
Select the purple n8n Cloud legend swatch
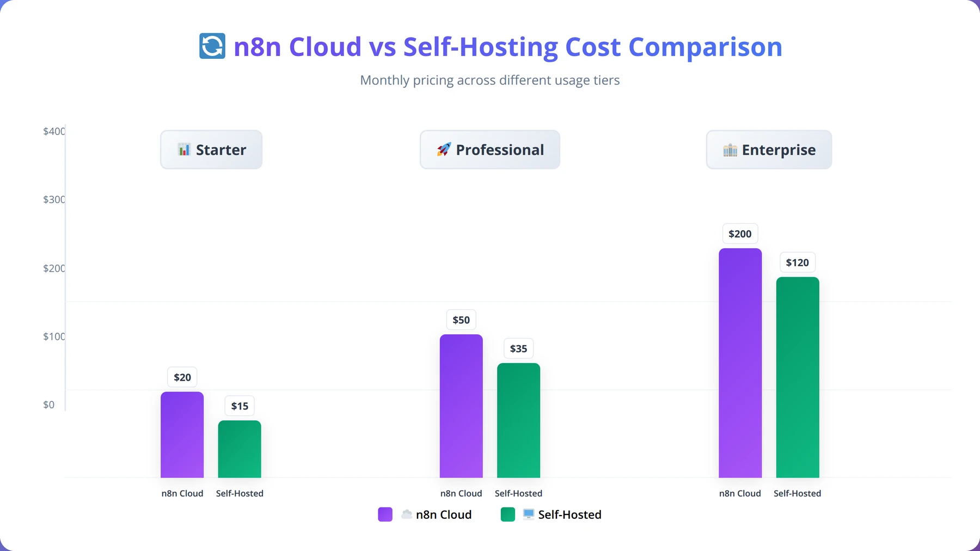pyautogui.click(x=385, y=515)
